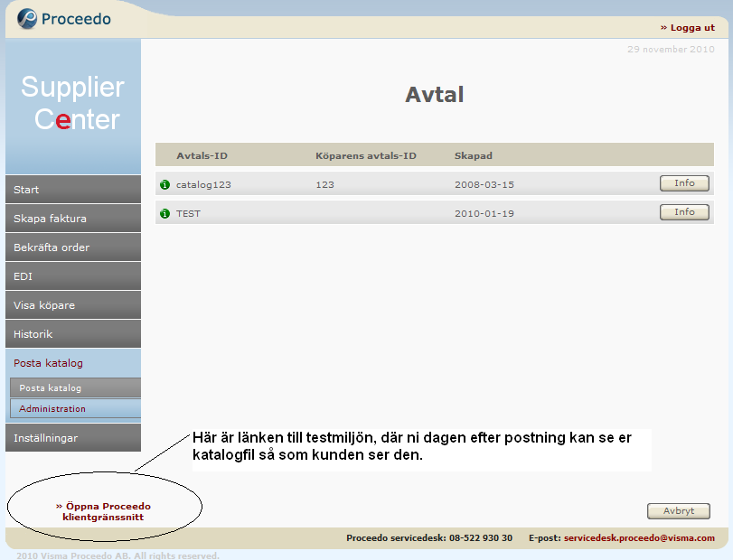Select Bekräfta order menu item

pos(73,247)
